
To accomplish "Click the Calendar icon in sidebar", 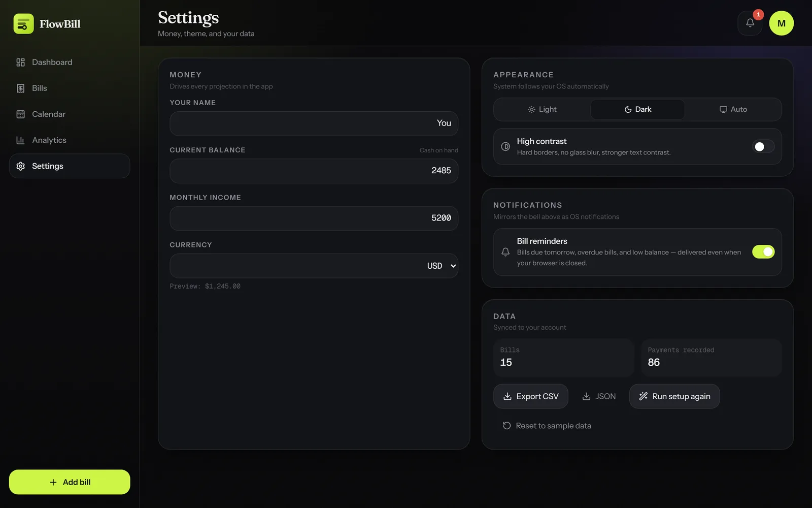I will tap(20, 114).
